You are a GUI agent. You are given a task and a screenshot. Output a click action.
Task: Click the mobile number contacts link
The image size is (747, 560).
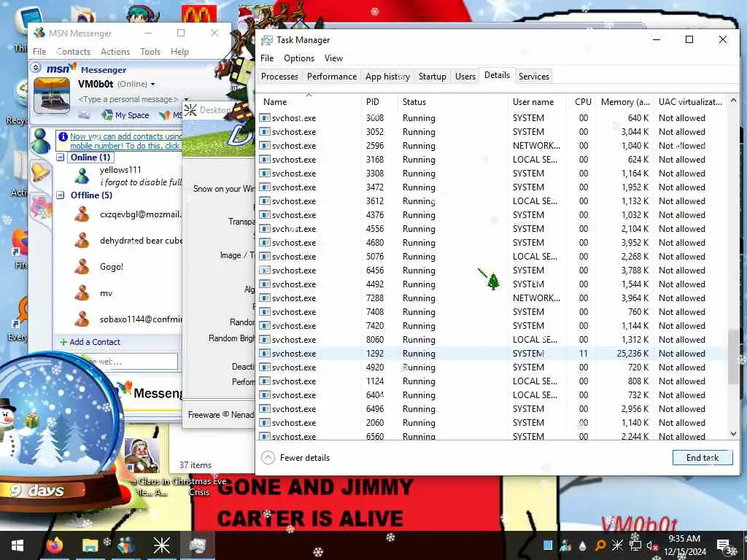(125, 141)
